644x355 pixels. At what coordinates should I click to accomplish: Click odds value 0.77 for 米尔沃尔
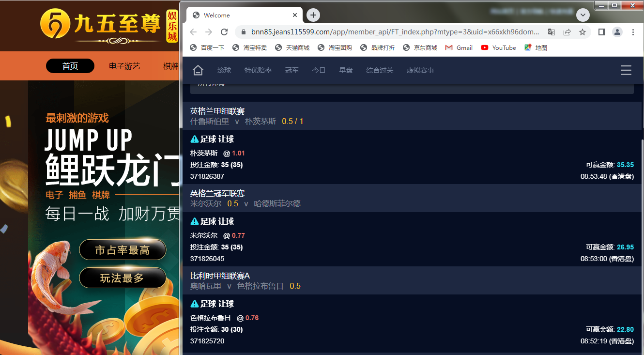point(238,235)
